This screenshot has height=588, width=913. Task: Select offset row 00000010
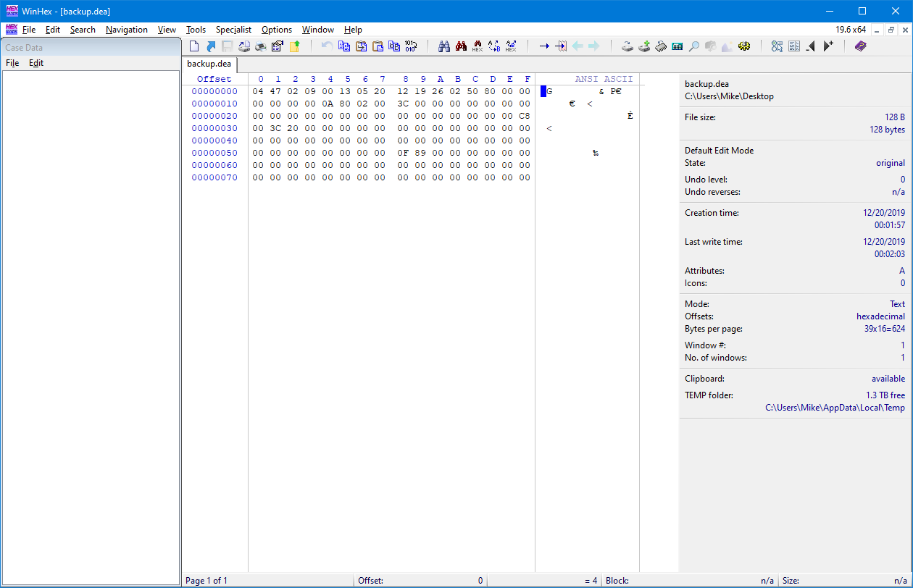[214, 104]
